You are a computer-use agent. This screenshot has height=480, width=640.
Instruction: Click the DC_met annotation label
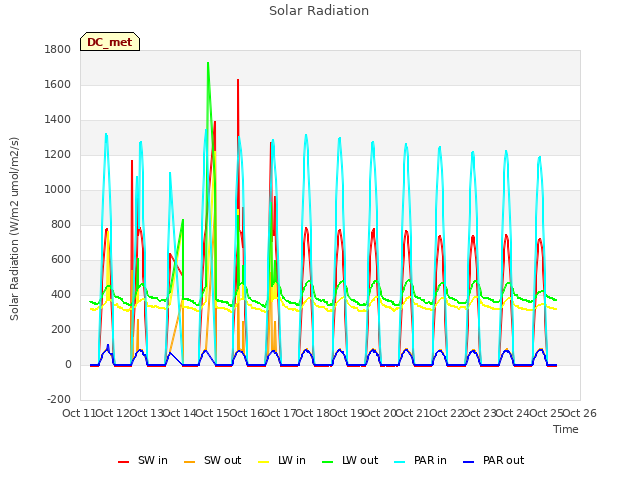click(x=110, y=42)
